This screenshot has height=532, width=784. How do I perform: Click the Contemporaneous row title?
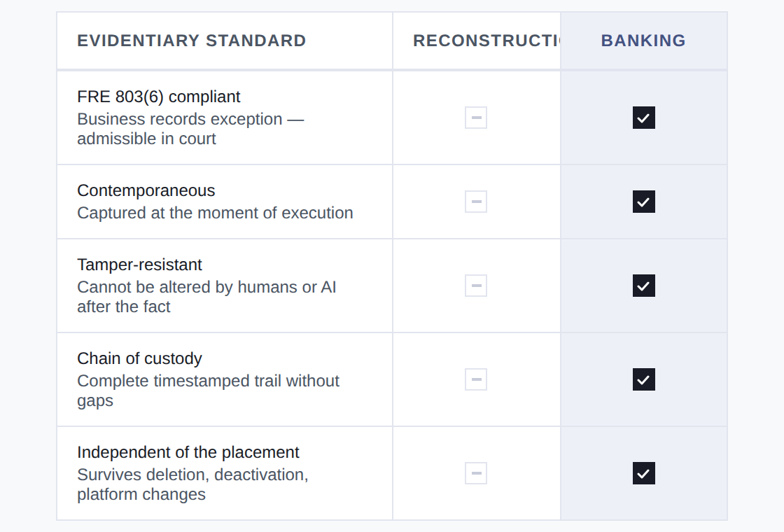[x=146, y=190]
